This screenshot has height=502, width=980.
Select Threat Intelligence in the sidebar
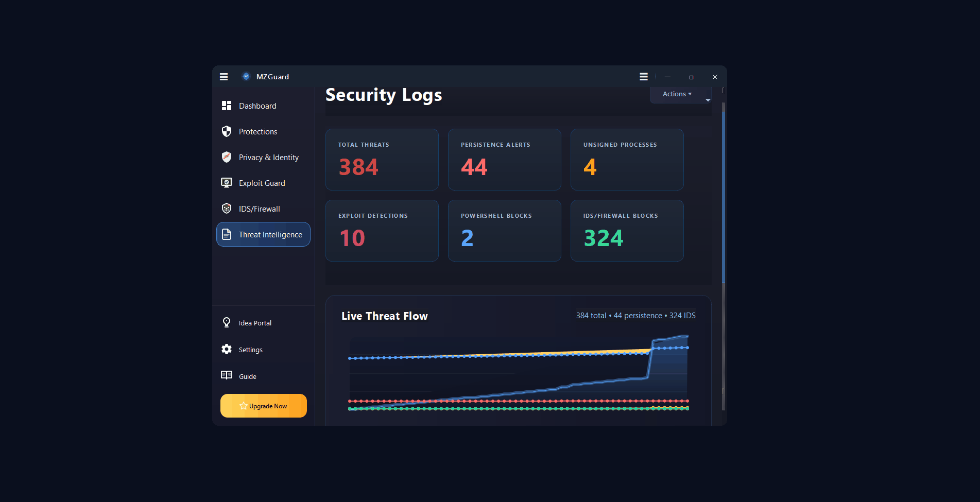click(x=263, y=234)
